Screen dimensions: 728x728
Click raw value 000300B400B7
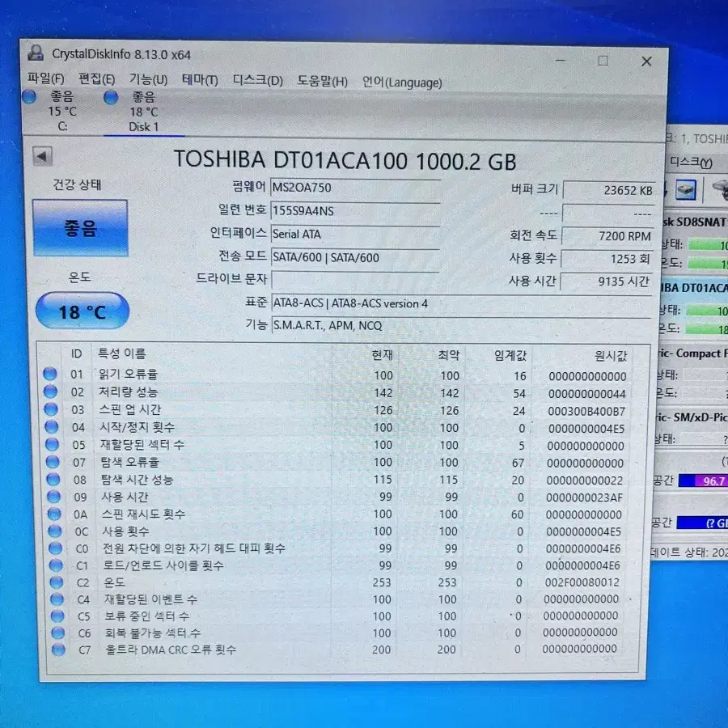pyautogui.click(x=587, y=411)
